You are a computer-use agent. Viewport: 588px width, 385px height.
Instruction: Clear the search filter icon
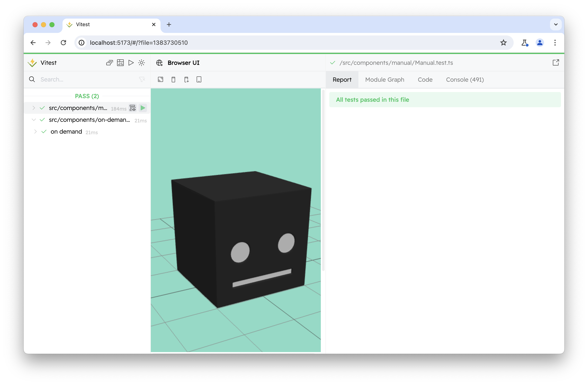point(142,79)
